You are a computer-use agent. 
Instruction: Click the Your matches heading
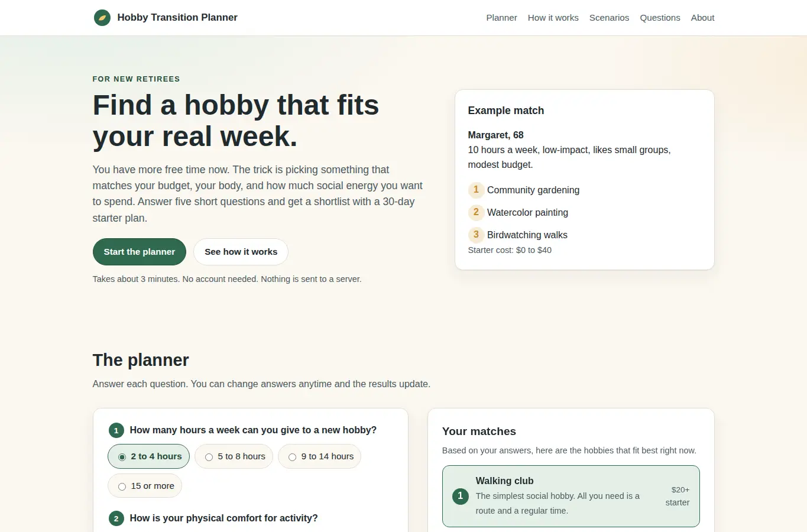click(479, 432)
